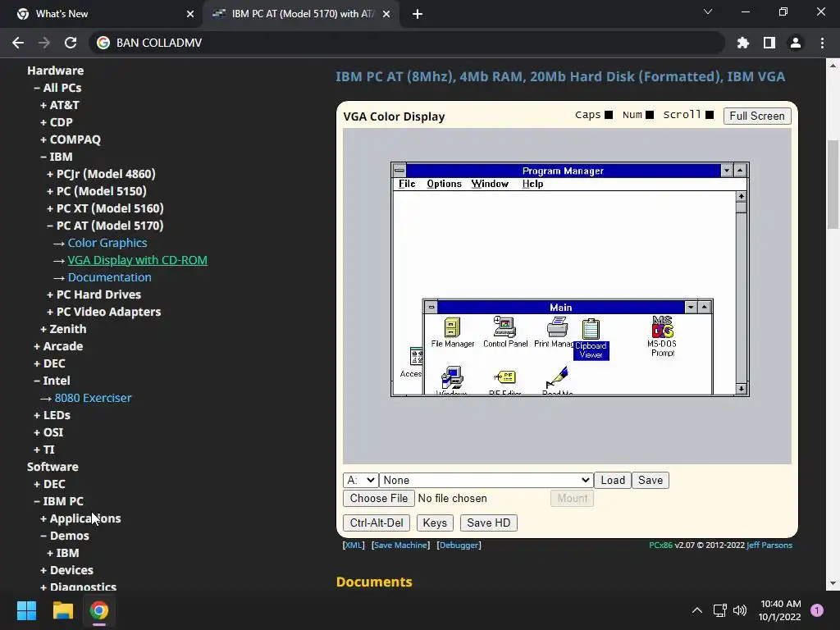Open the notification badge
Image resolution: width=840 pixels, height=630 pixels.
(816, 610)
